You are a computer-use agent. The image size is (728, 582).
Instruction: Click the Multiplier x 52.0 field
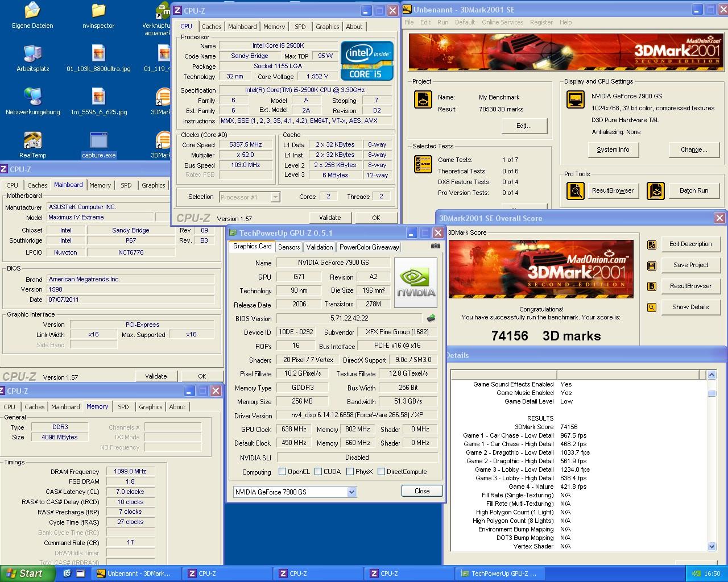point(246,155)
